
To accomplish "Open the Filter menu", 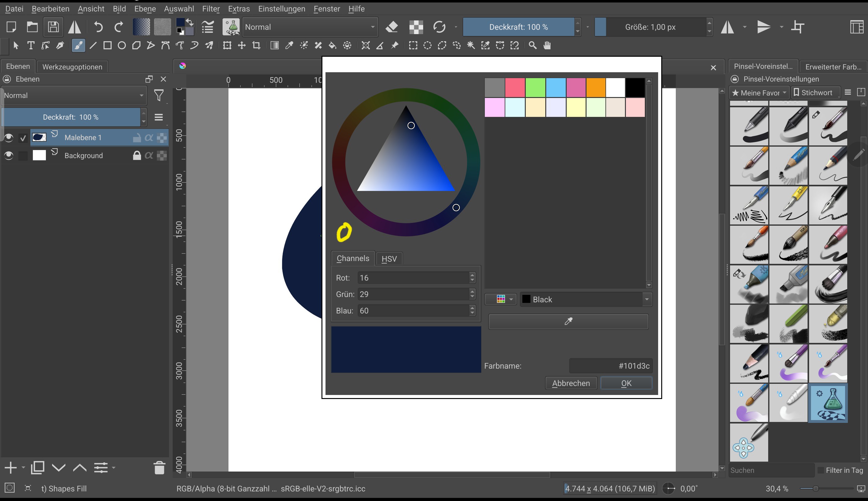I will (210, 9).
